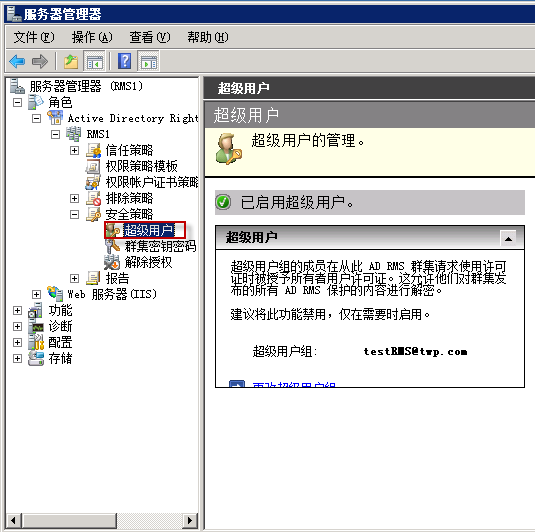
Task: Click the 排除策略 icon
Action: tap(93, 198)
